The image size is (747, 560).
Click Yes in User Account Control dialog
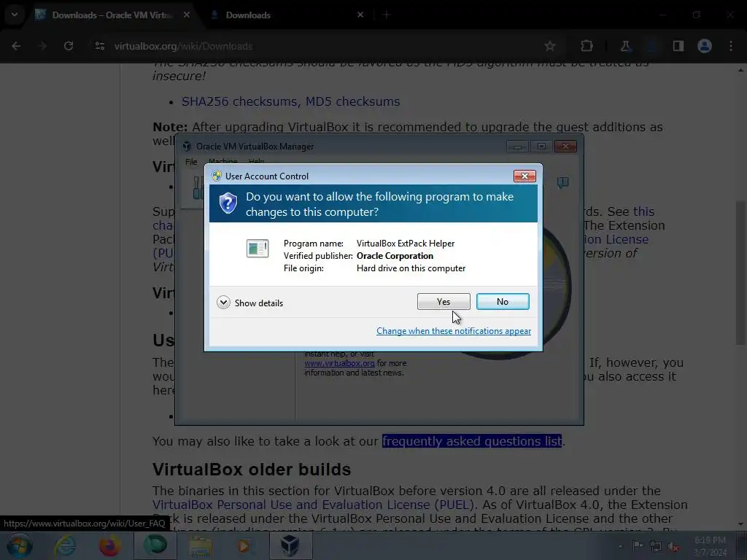click(x=443, y=301)
